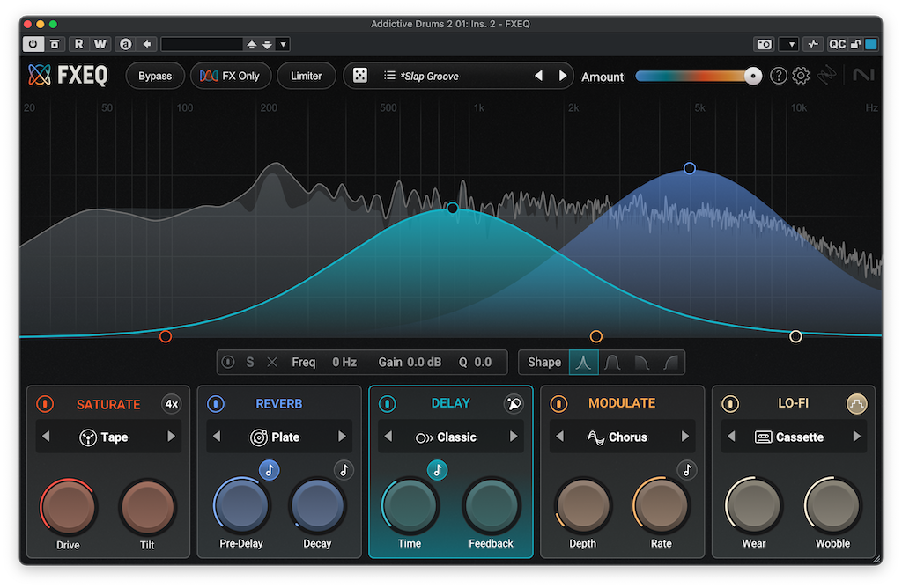
Task: Select the bell filter shape
Action: coord(583,362)
